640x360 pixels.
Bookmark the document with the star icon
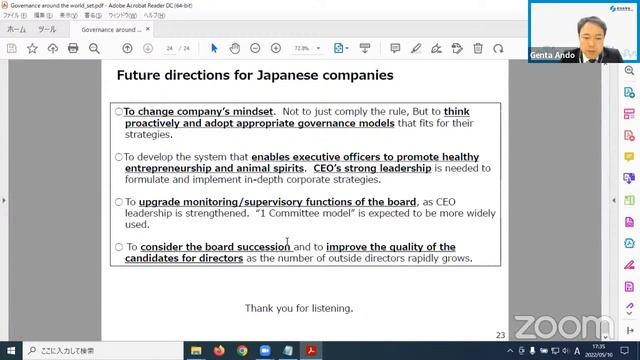[32, 49]
